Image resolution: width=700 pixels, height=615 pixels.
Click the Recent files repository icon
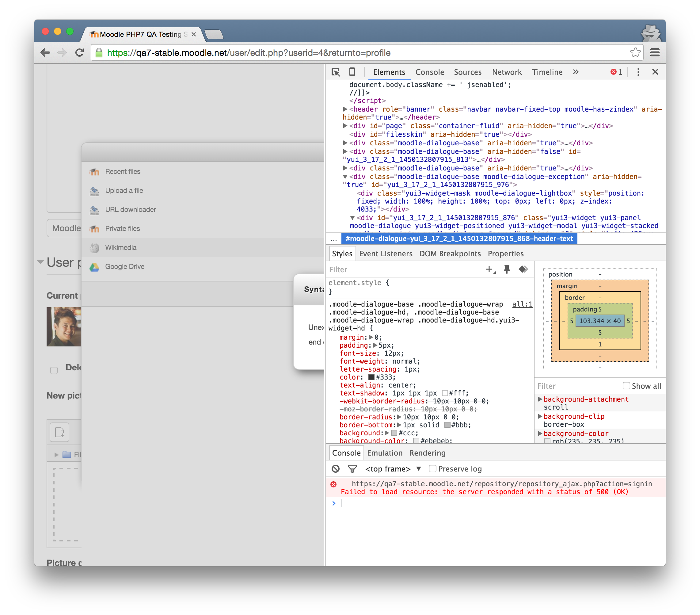coord(94,172)
